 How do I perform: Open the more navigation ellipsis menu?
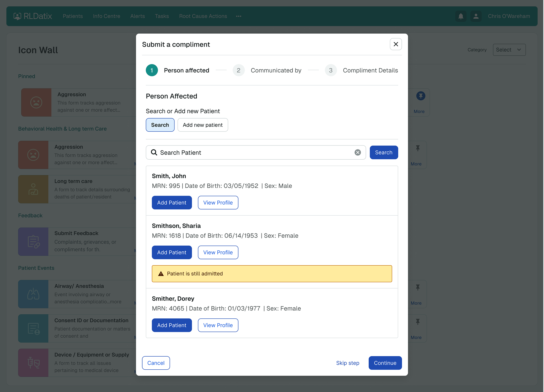pos(239,16)
